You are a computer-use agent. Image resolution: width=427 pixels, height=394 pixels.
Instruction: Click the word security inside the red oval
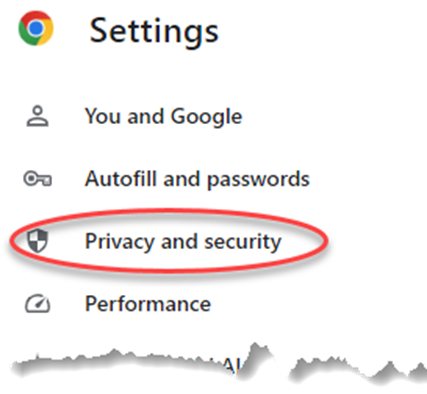coord(243,242)
